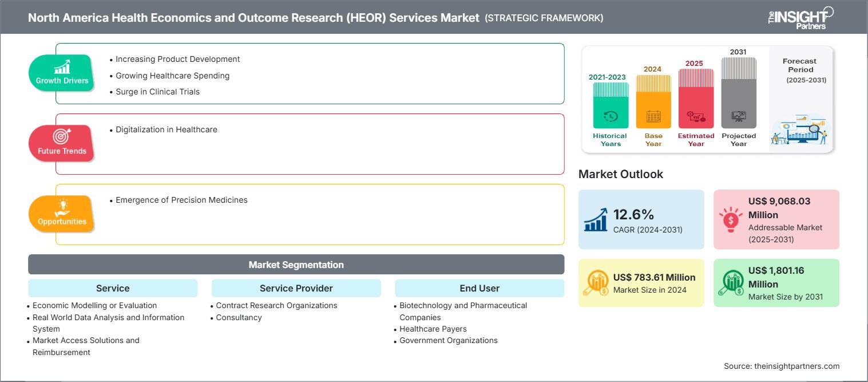
Task: Click the Market Size 2024 coin icon
Action: coord(596,283)
